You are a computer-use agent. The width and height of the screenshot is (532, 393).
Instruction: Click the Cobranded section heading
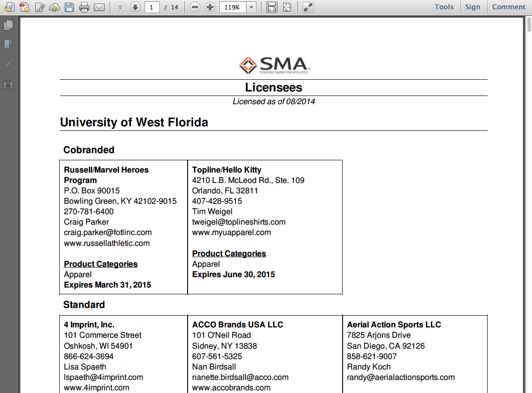[89, 150]
